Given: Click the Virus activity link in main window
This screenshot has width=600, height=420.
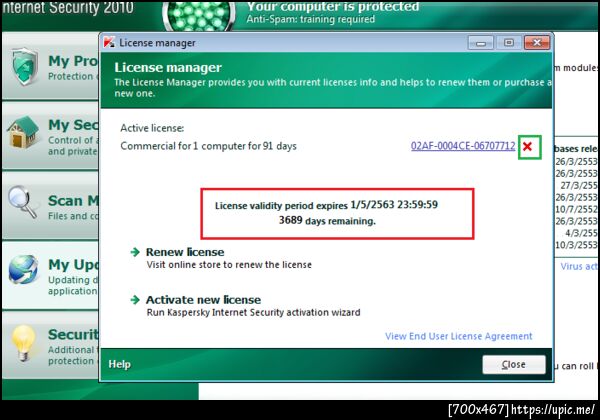Looking at the screenshot, I should (x=579, y=266).
